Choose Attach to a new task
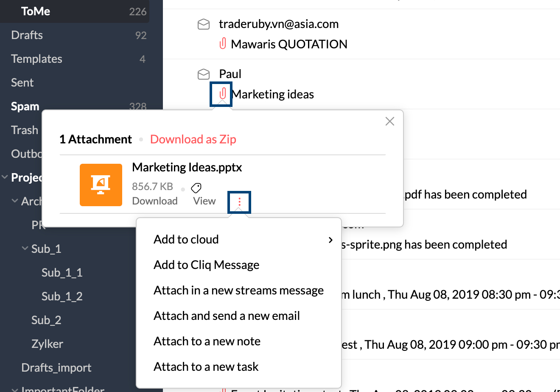This screenshot has width=560, height=392. (206, 367)
